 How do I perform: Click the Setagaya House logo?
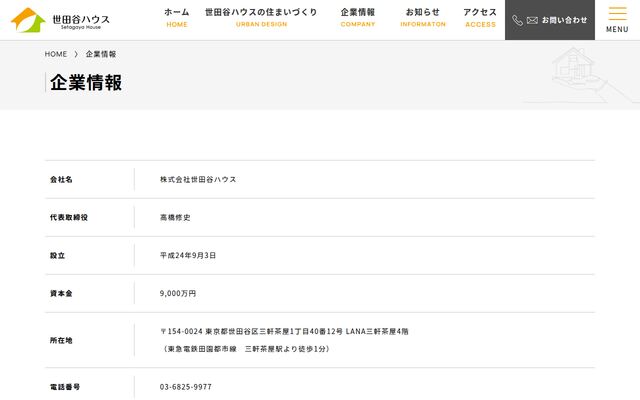[x=60, y=20]
